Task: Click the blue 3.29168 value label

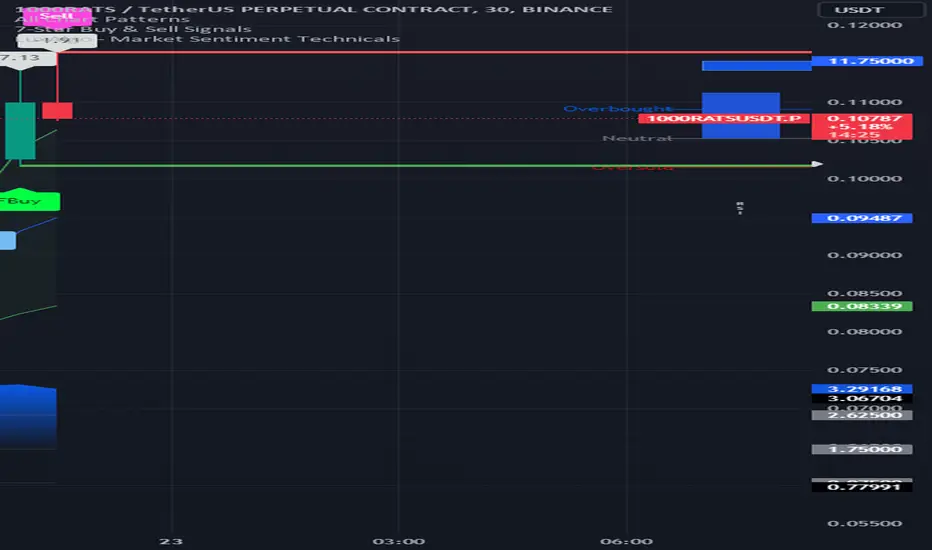Action: 861,389
